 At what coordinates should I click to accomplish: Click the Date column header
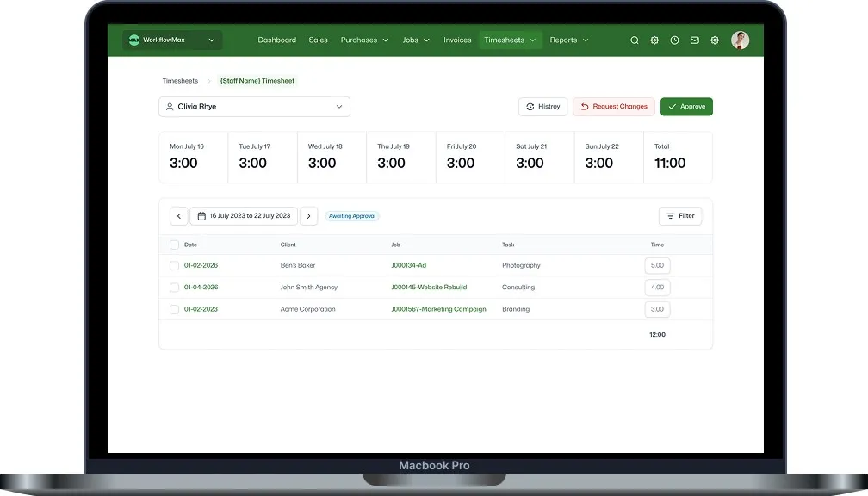tap(190, 245)
